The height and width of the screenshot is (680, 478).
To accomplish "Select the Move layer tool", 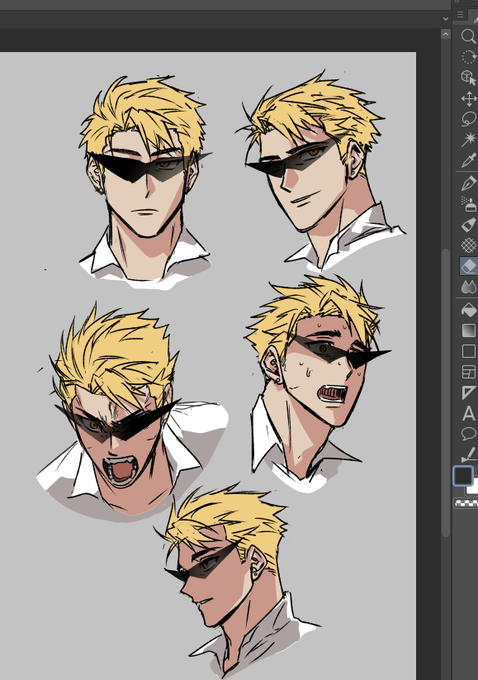I will (x=468, y=99).
